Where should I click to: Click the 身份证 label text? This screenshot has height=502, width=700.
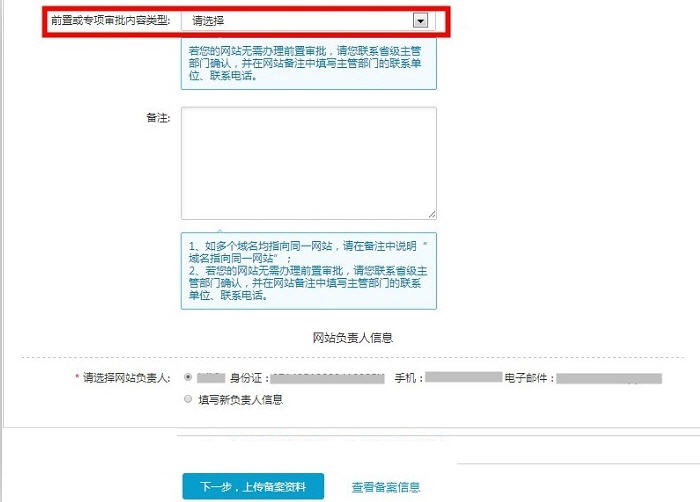coord(249,378)
